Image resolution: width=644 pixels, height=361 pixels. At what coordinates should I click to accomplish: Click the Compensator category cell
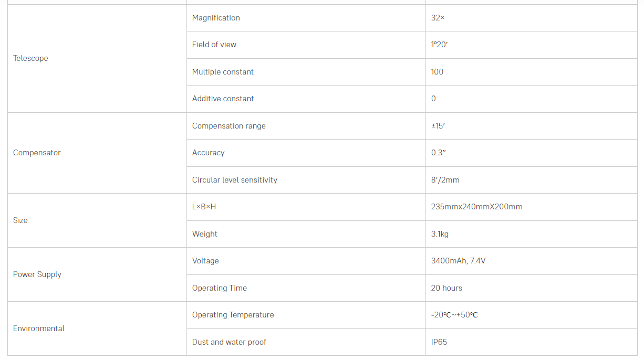pyautogui.click(x=37, y=153)
